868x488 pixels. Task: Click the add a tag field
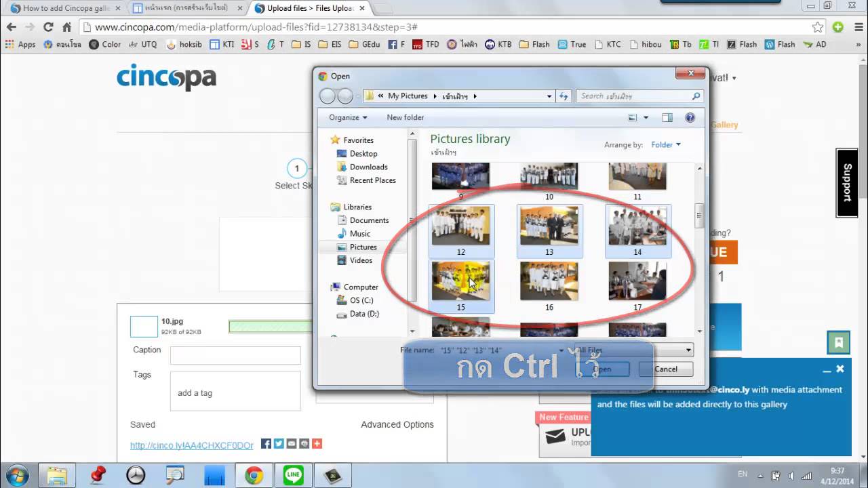[235, 391]
